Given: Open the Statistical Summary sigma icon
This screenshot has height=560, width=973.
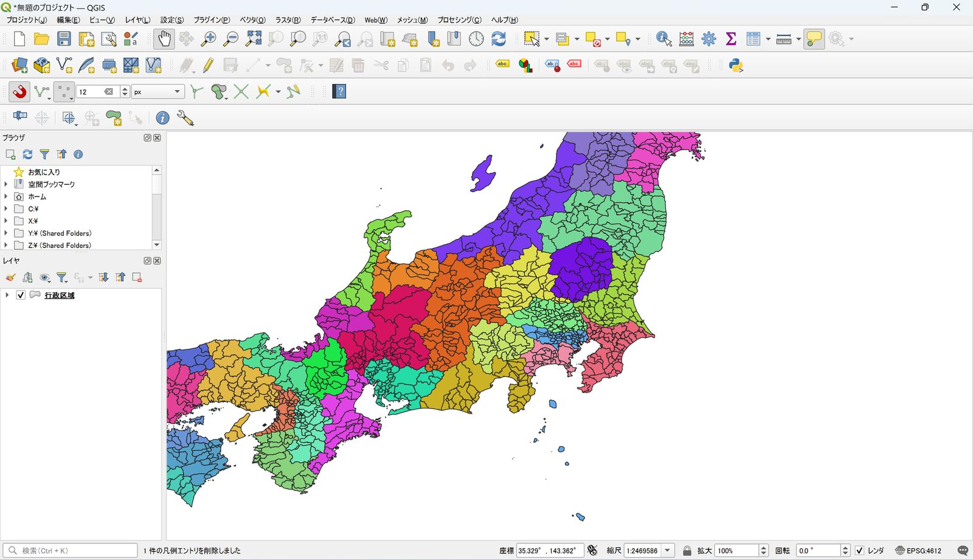Looking at the screenshot, I should (x=731, y=39).
